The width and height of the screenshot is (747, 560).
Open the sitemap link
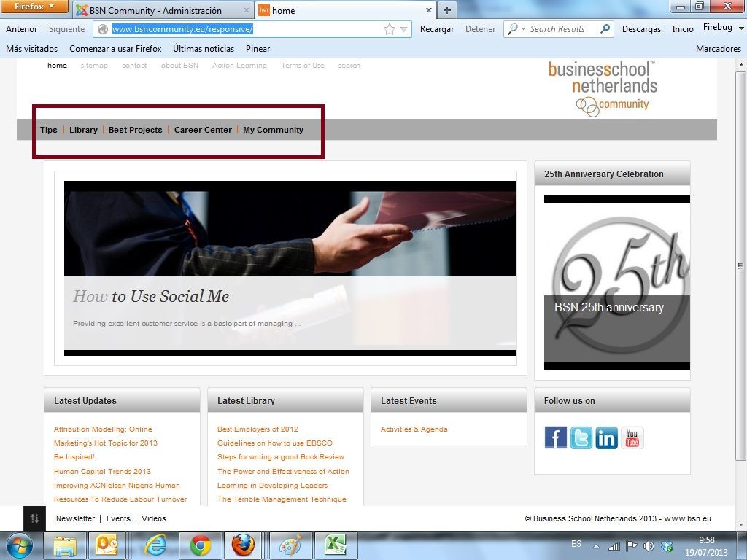point(94,65)
